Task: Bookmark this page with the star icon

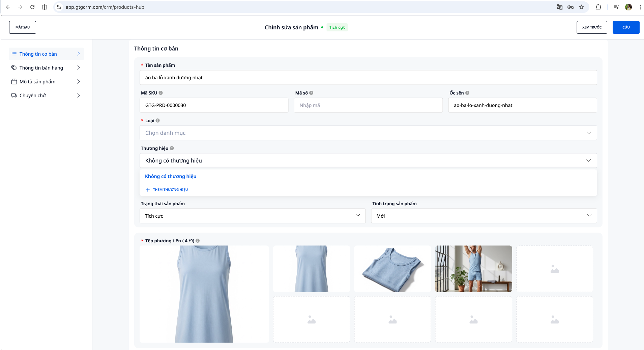Action: 581,7
